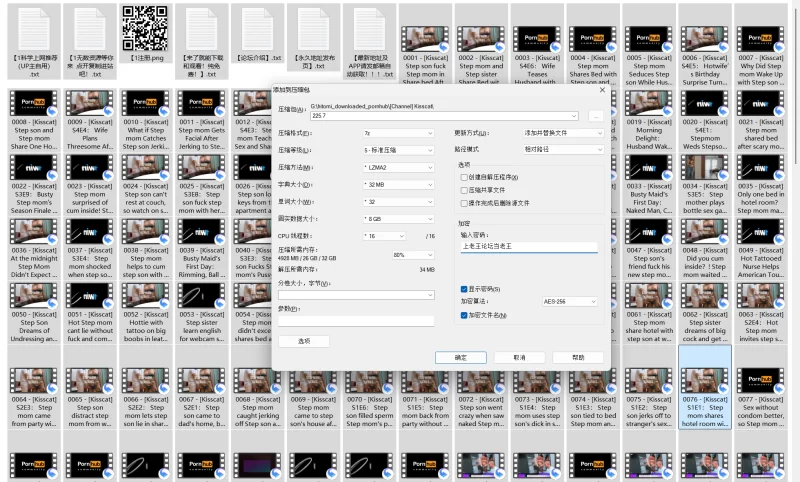Open the 更新方式 dropdown

point(563,133)
